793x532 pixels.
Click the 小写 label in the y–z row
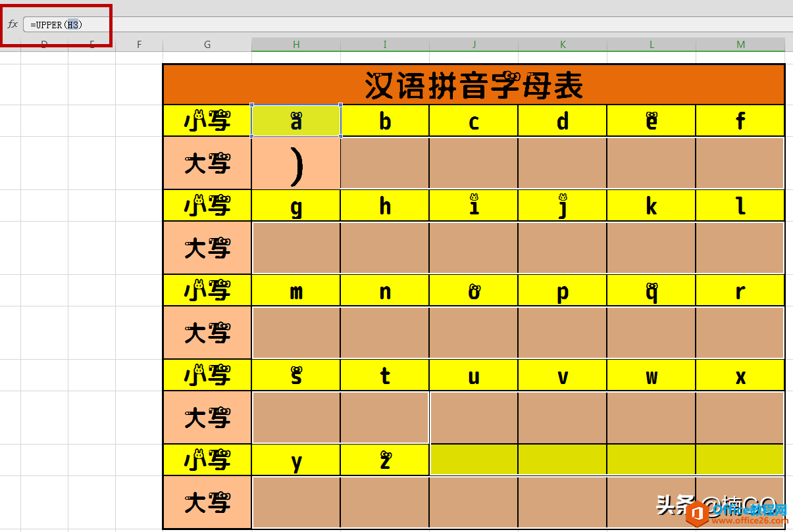(207, 460)
